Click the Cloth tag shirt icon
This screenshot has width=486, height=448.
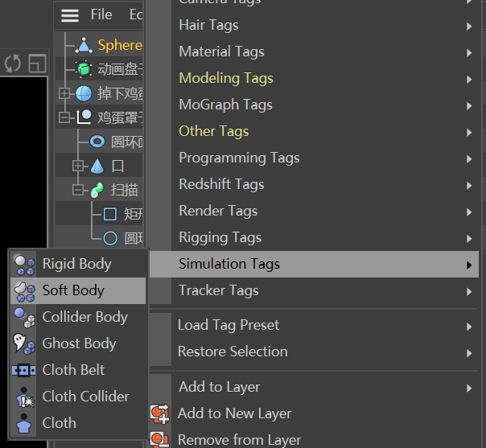24,424
